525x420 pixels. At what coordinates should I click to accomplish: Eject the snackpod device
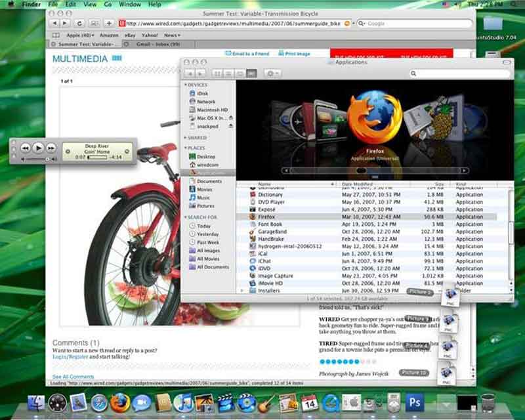click(231, 126)
